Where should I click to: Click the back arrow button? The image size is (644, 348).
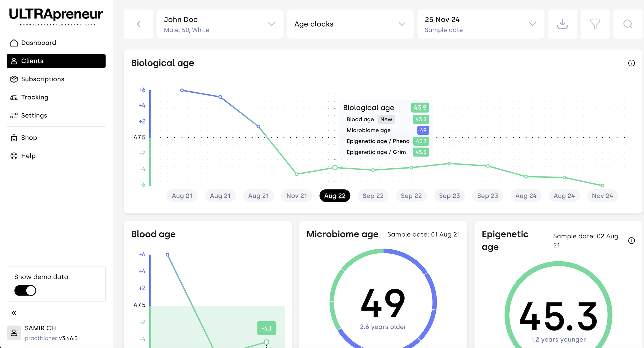coord(138,24)
